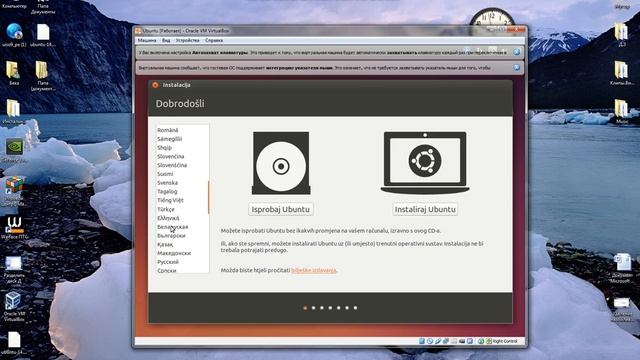Select Slovenčina in the language list

click(x=171, y=157)
